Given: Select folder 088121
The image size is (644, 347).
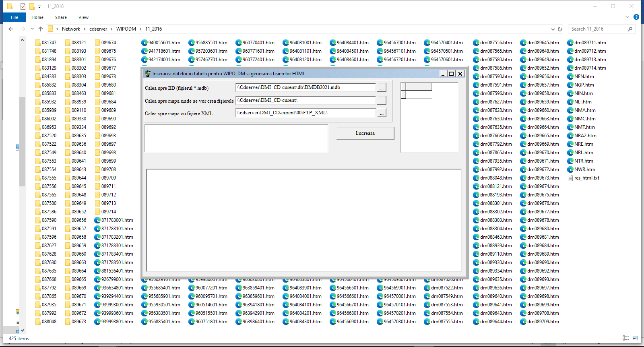Looking at the screenshot, I should (x=75, y=43).
